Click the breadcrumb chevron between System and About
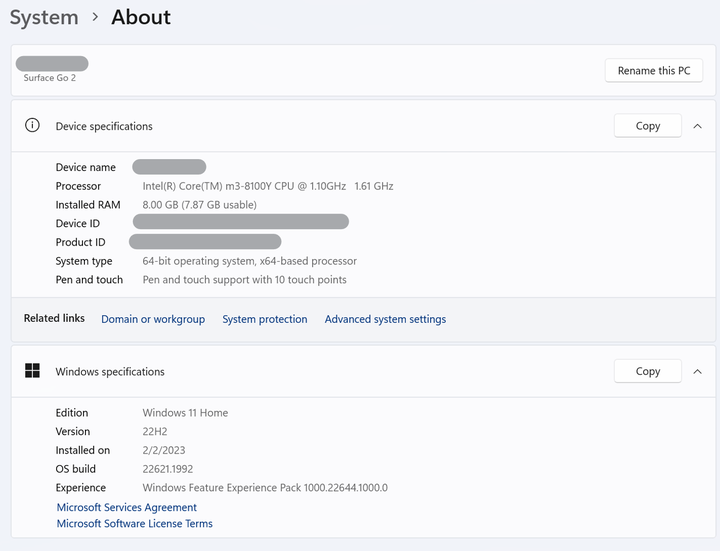Image resolution: width=720 pixels, height=551 pixels. pos(95,17)
